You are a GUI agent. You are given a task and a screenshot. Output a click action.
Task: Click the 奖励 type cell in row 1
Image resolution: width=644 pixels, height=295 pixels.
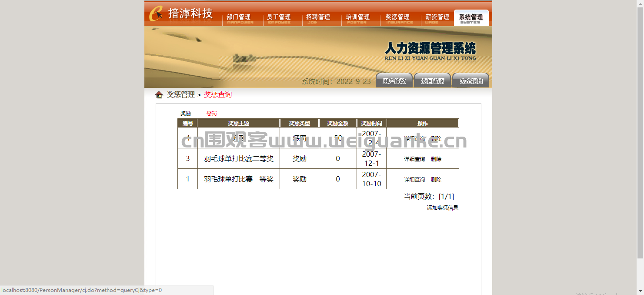(x=300, y=179)
